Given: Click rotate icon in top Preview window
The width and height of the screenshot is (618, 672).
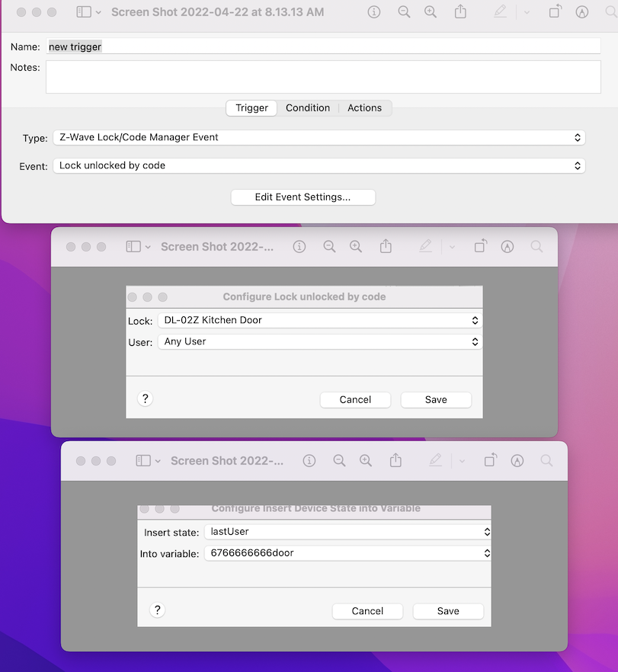Looking at the screenshot, I should pos(556,11).
